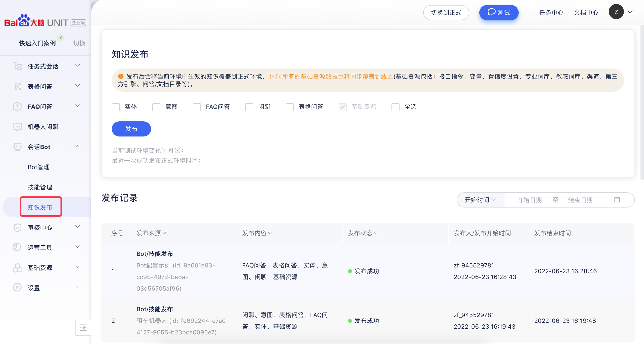The image size is (644, 344).
Task: Open the 发布来源 column filter
Action: 164,233
